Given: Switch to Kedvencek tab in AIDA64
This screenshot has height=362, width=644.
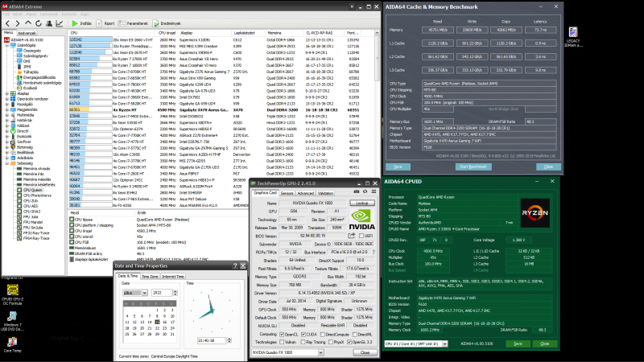Looking at the screenshot, I should pyautogui.click(x=27, y=33).
